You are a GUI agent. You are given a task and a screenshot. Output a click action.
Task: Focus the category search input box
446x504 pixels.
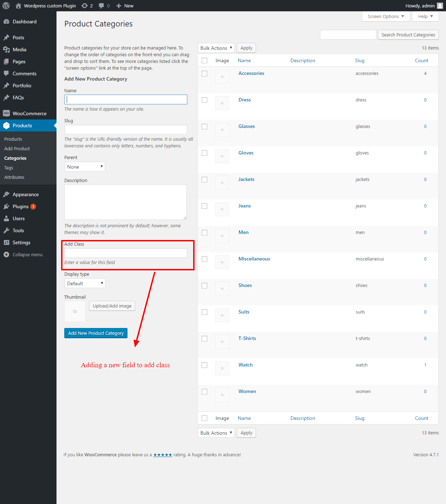pos(348,35)
